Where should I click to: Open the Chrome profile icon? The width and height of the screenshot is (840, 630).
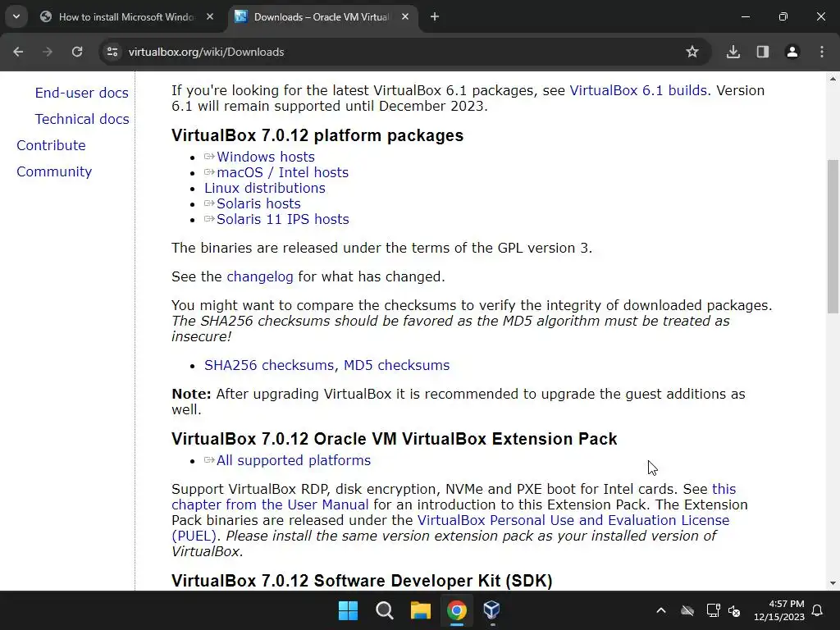pyautogui.click(x=792, y=52)
